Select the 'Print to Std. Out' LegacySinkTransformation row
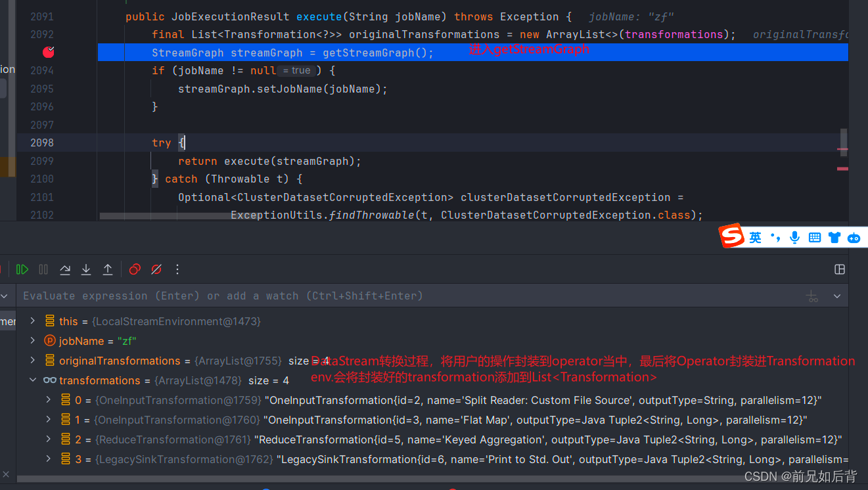Viewport: 868px width, 490px height. click(x=432, y=459)
